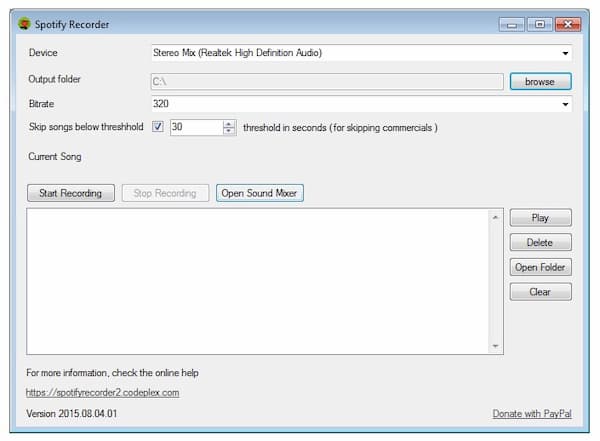The image size is (600, 441).
Task: Increase threshold with the spinner up arrow
Action: [229, 124]
